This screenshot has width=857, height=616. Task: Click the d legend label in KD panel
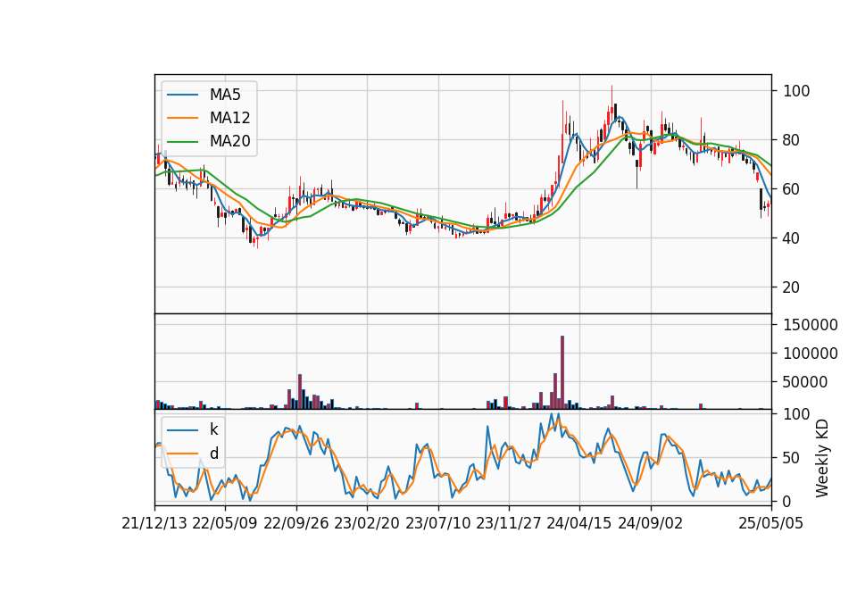214,454
